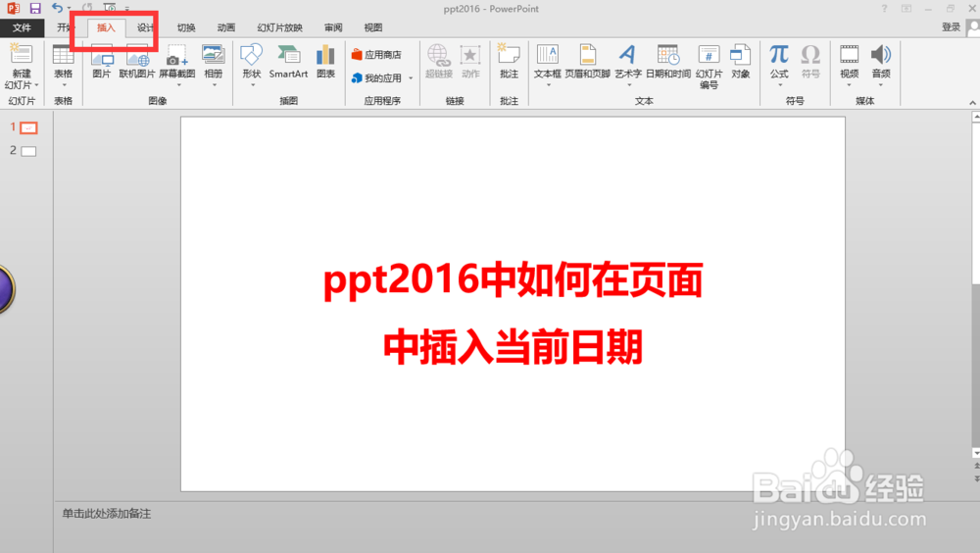Insert WordArt 艺术字
The height and width of the screenshot is (553, 980).
(628, 65)
